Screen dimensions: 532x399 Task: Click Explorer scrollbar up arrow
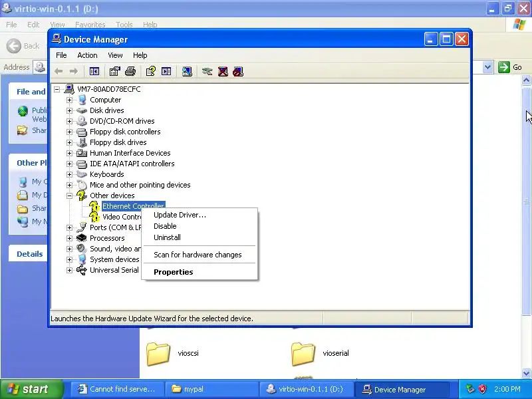click(526, 80)
